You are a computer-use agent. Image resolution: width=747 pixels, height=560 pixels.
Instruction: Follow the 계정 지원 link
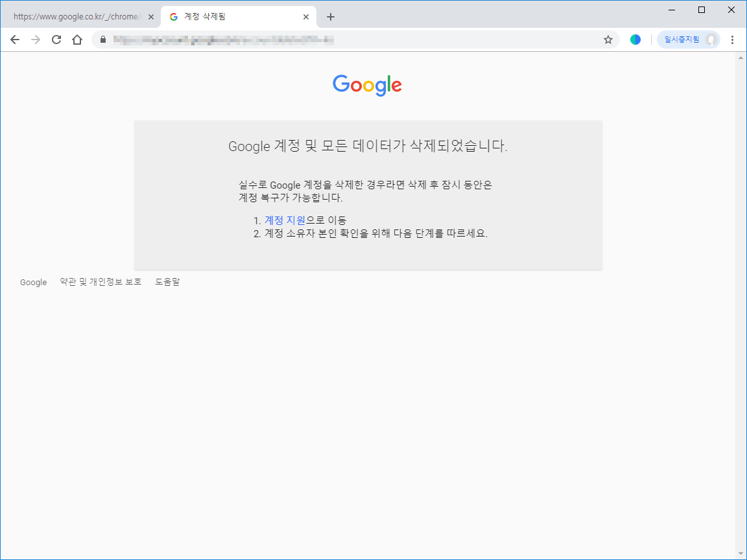(x=285, y=220)
